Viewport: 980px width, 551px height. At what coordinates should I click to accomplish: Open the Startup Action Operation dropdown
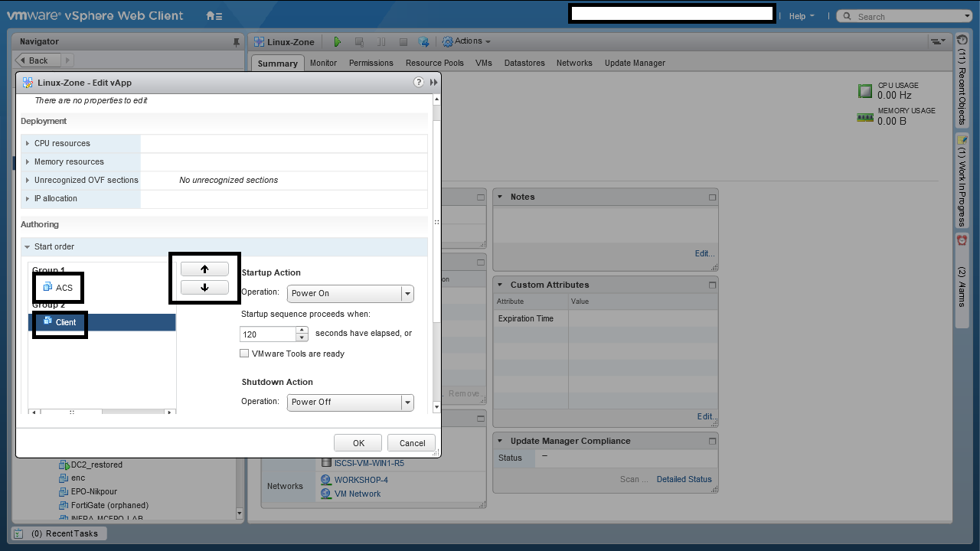[x=407, y=293]
